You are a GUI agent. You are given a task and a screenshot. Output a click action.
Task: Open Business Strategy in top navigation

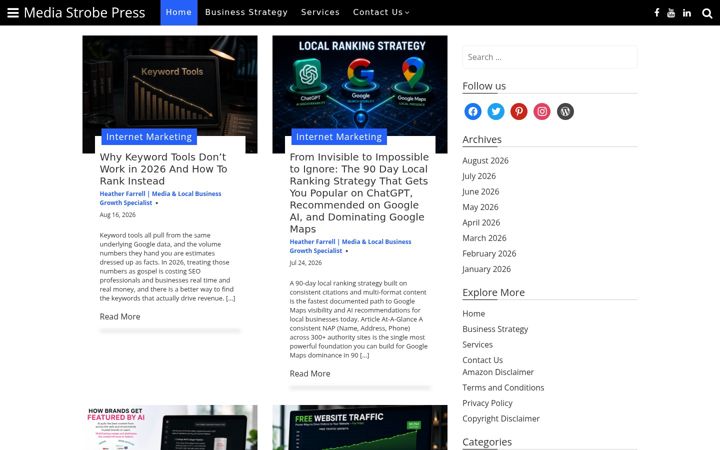click(x=246, y=12)
